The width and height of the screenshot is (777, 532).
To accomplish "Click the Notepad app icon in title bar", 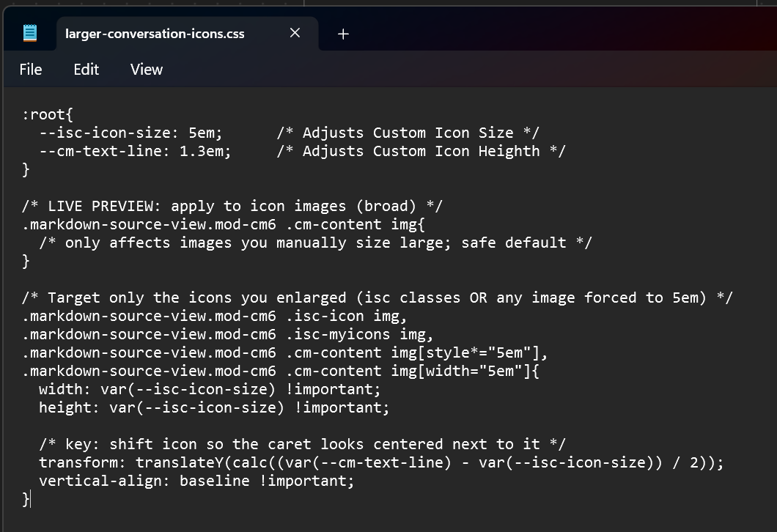I will tap(30, 33).
